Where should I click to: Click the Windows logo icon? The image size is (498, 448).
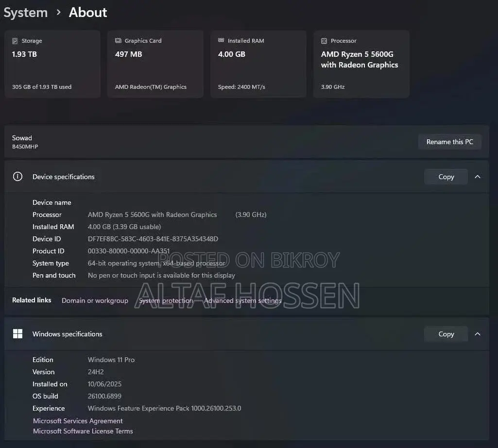pos(17,334)
